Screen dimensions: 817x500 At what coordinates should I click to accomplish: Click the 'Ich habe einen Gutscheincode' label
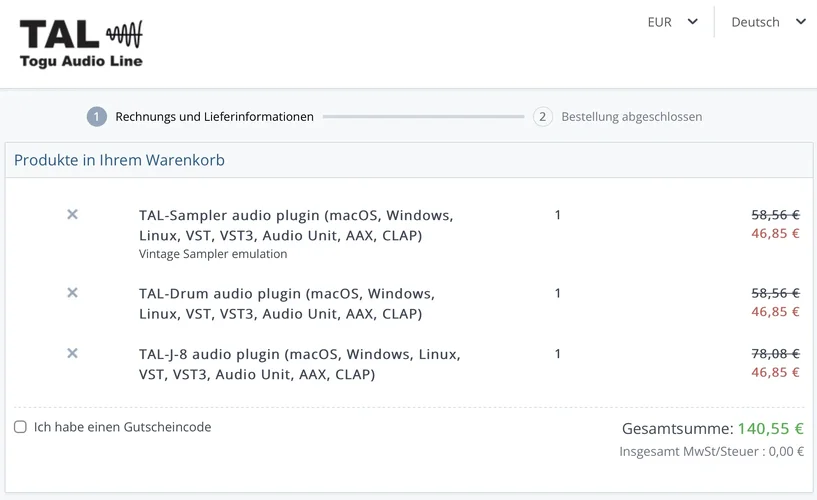click(122, 427)
